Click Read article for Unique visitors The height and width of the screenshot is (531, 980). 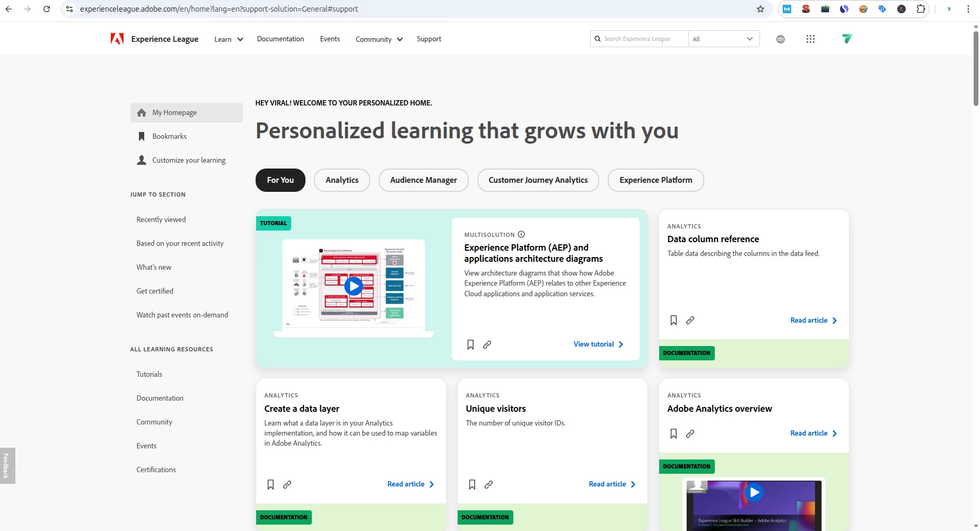coord(612,484)
